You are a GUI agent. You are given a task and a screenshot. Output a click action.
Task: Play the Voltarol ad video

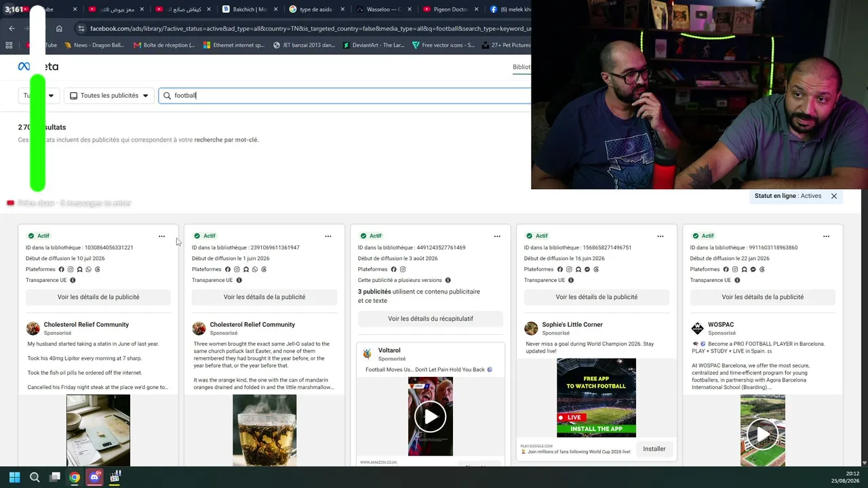(x=431, y=417)
